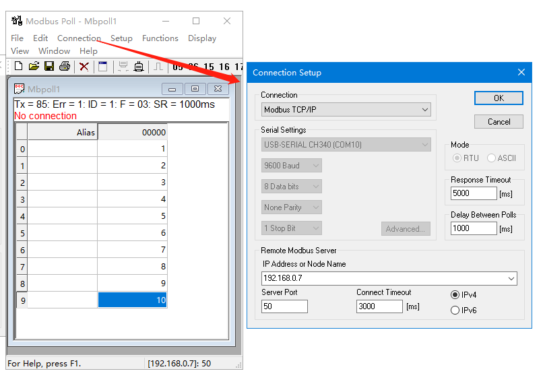Select the IPv6 radio button

pyautogui.click(x=455, y=311)
